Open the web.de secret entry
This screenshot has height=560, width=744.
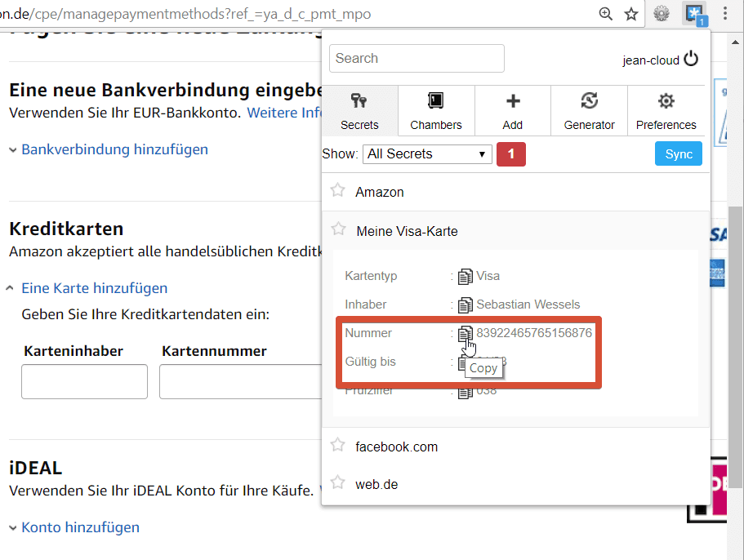point(516,485)
